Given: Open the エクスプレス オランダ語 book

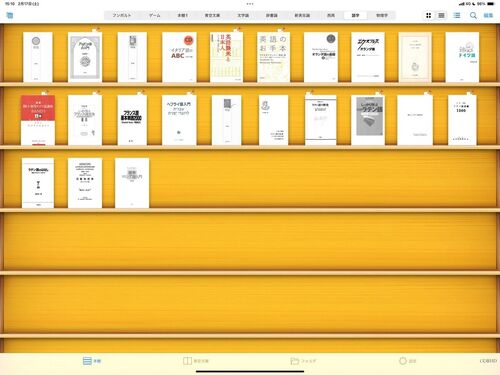Looking at the screenshot, I should pos(368,57).
